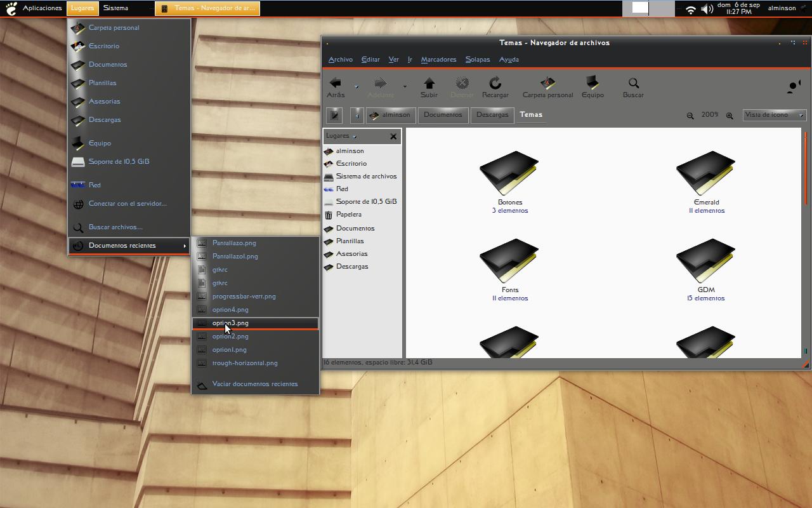Click the volume speaker tray icon
This screenshot has width=812, height=508.
[707, 9]
